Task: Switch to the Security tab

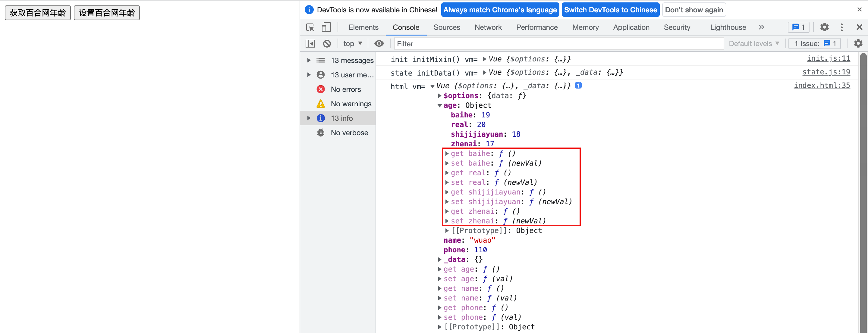Action: pos(677,27)
